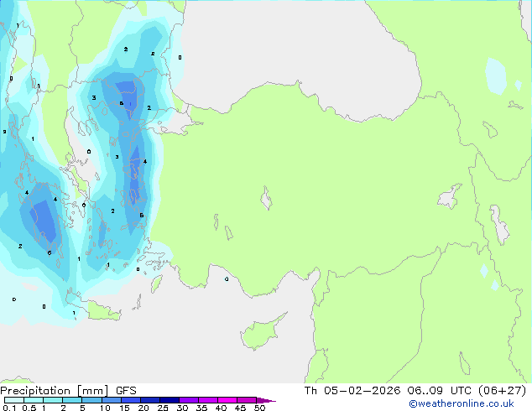The image size is (532, 411).
Task: Click the 40–45 mm legend swatch
Action: tap(227, 400)
